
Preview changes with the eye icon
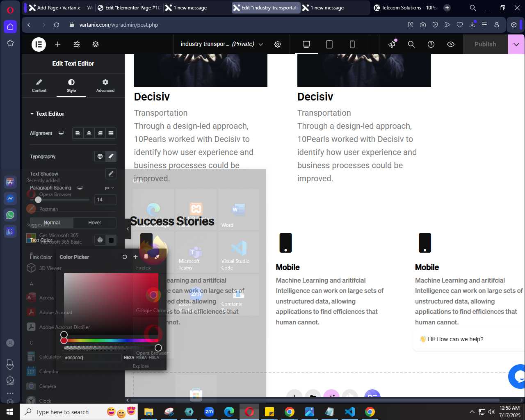(451, 44)
